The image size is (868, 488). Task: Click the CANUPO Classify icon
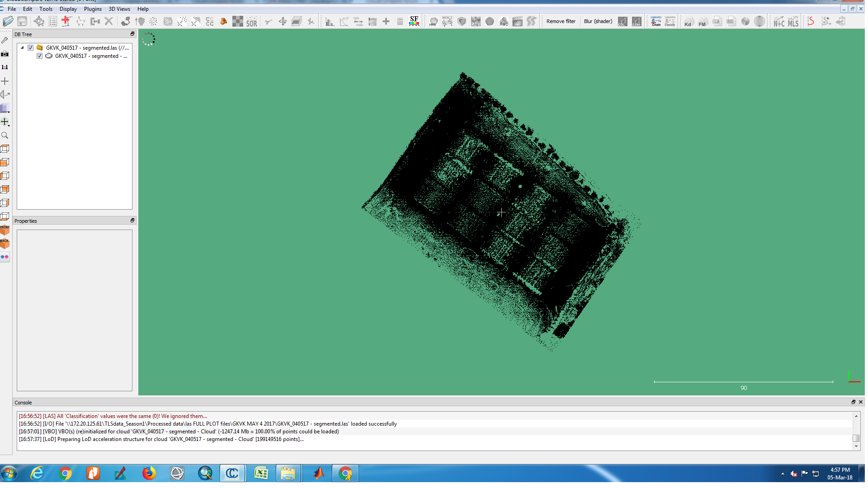(x=670, y=21)
